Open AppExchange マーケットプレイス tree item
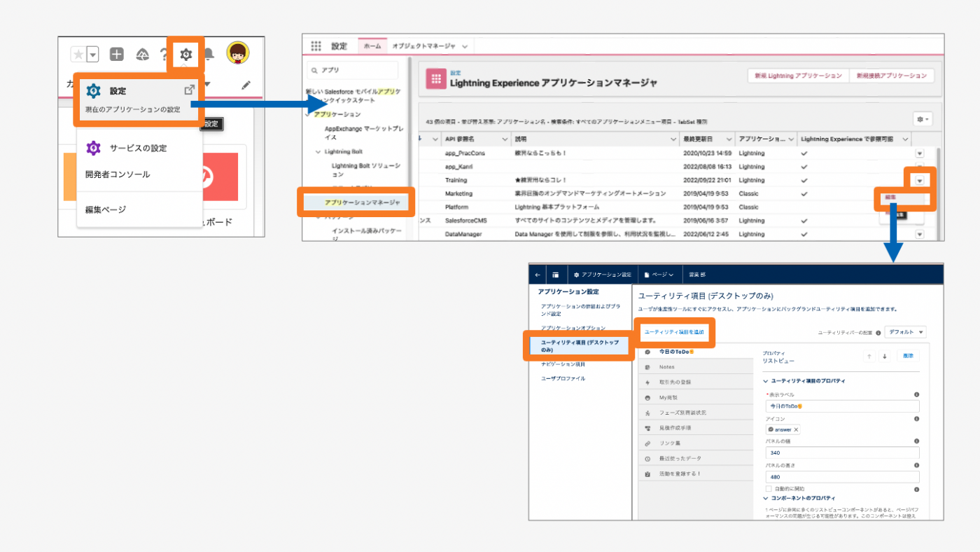 coord(364,133)
